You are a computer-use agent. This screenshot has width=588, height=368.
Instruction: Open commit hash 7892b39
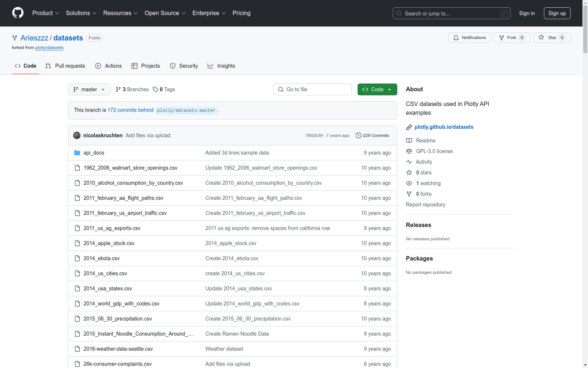click(314, 135)
